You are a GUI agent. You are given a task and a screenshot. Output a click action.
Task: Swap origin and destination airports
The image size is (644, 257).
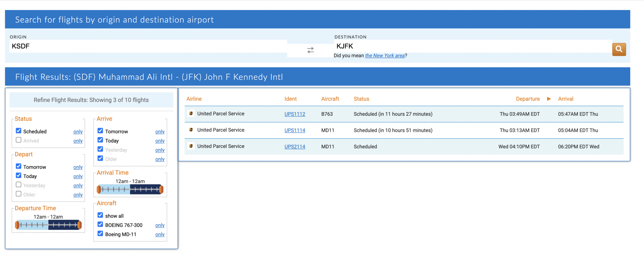(x=310, y=50)
